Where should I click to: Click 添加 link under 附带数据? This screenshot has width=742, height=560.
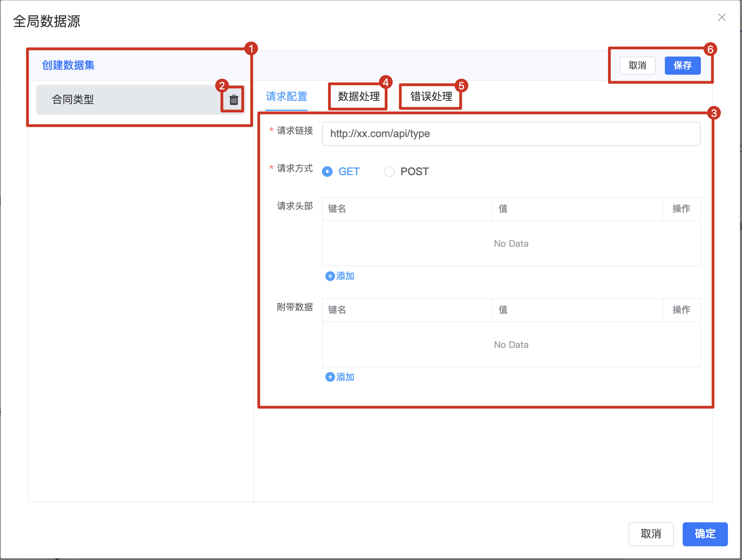[x=345, y=377]
